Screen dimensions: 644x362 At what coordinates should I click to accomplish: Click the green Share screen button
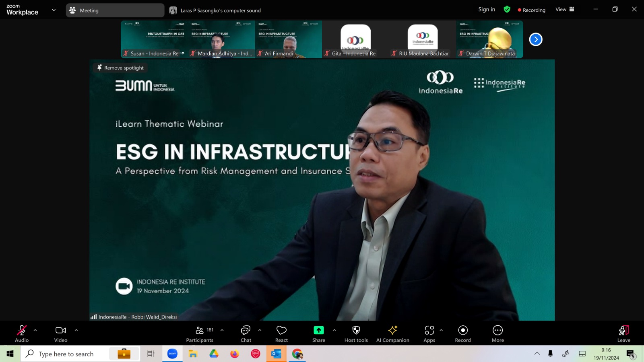click(318, 334)
